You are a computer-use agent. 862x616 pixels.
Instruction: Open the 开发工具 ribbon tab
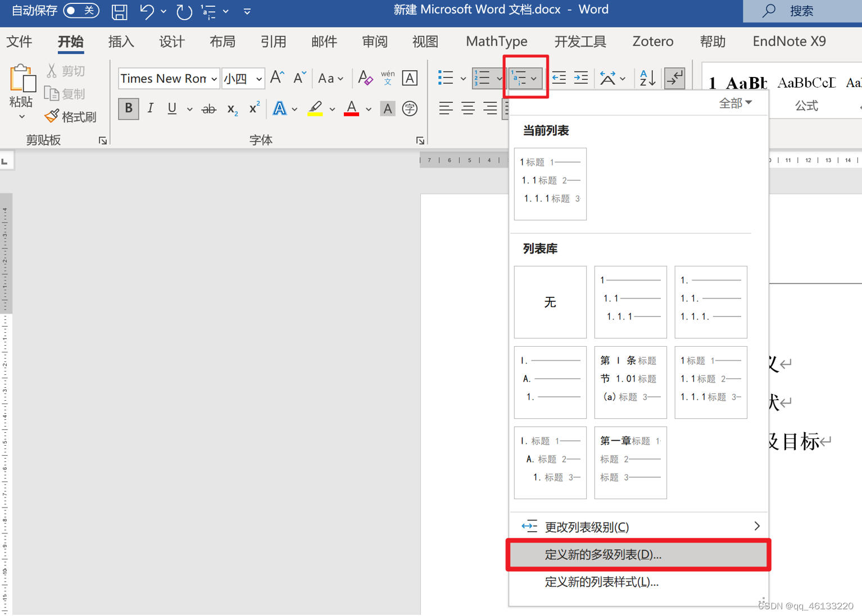point(580,42)
